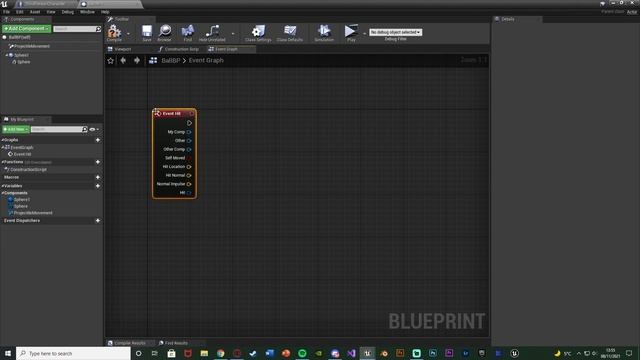Select ConstructionScript in Functions list

pos(28,169)
